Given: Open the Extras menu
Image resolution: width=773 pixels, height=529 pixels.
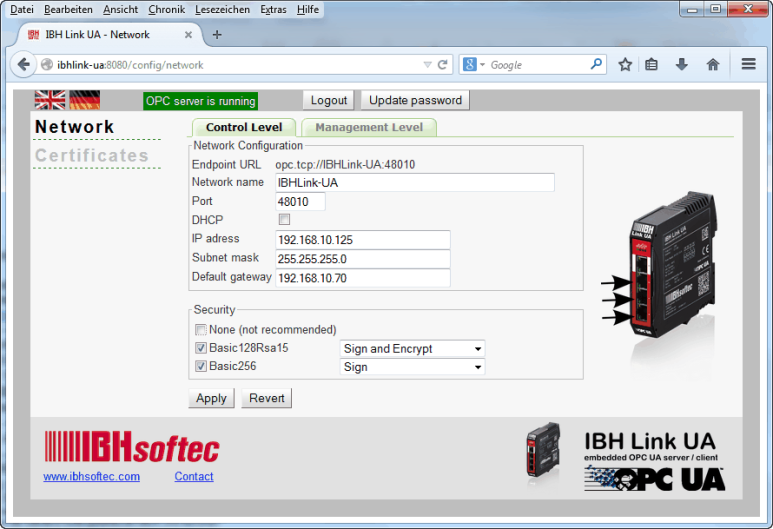Looking at the screenshot, I should pyautogui.click(x=273, y=9).
